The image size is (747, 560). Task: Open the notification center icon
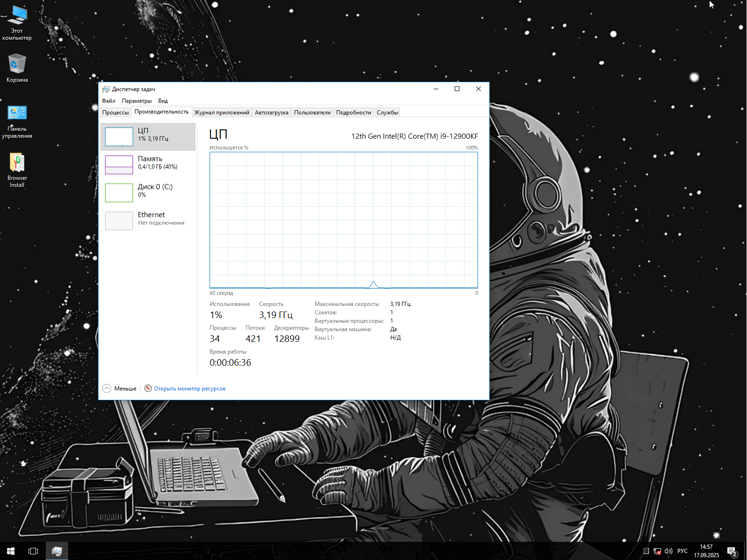point(732,551)
